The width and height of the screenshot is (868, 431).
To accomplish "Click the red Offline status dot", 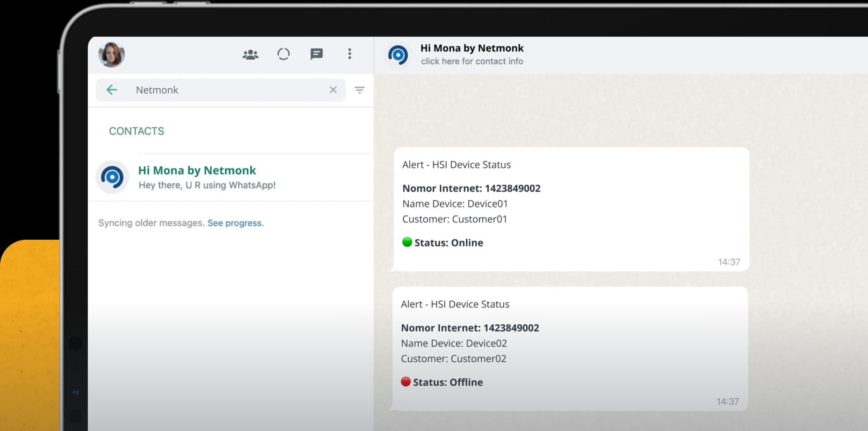I will pos(406,382).
